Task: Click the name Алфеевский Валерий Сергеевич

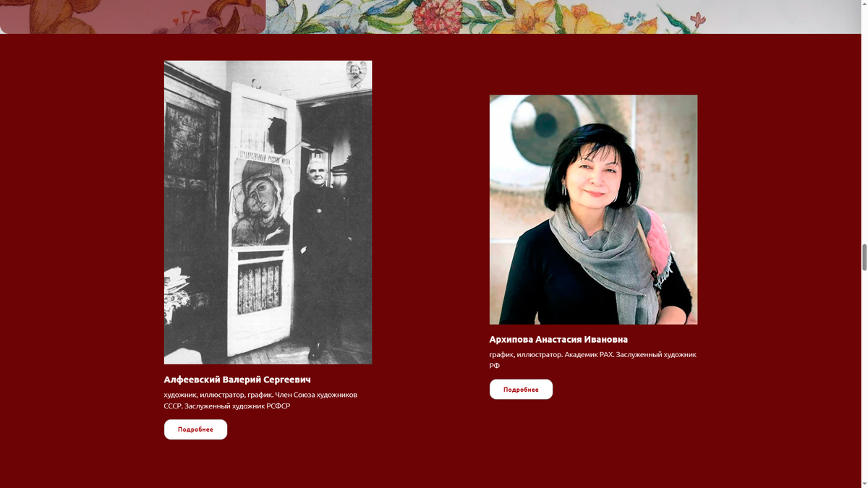Action: (237, 380)
